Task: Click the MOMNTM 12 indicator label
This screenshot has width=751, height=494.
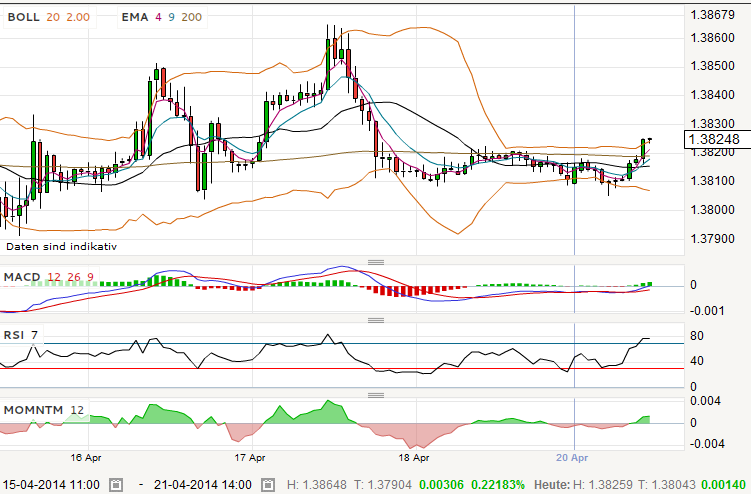Action: point(44,410)
